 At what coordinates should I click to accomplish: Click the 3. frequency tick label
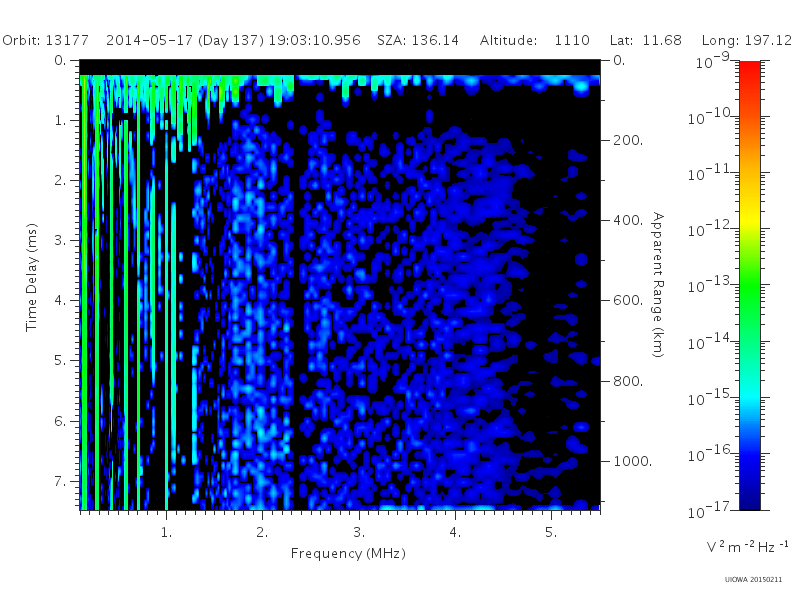click(x=359, y=532)
